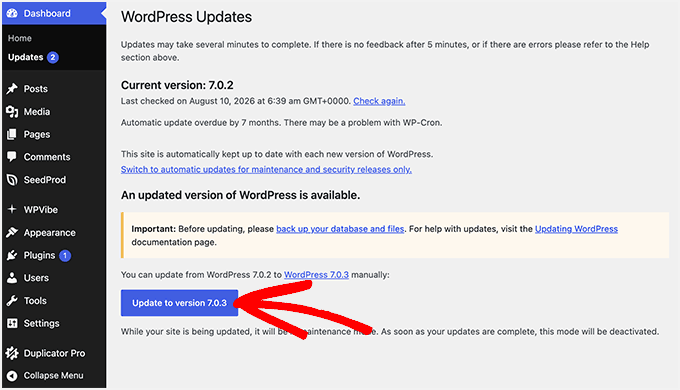Switch to maintenance and security updates only
Viewport: 680px width, 390px height.
[266, 170]
